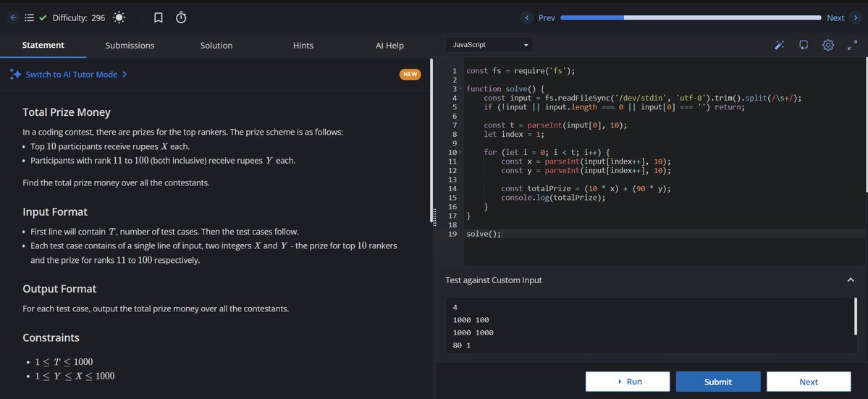Click the panel divider drag handle

434,217
